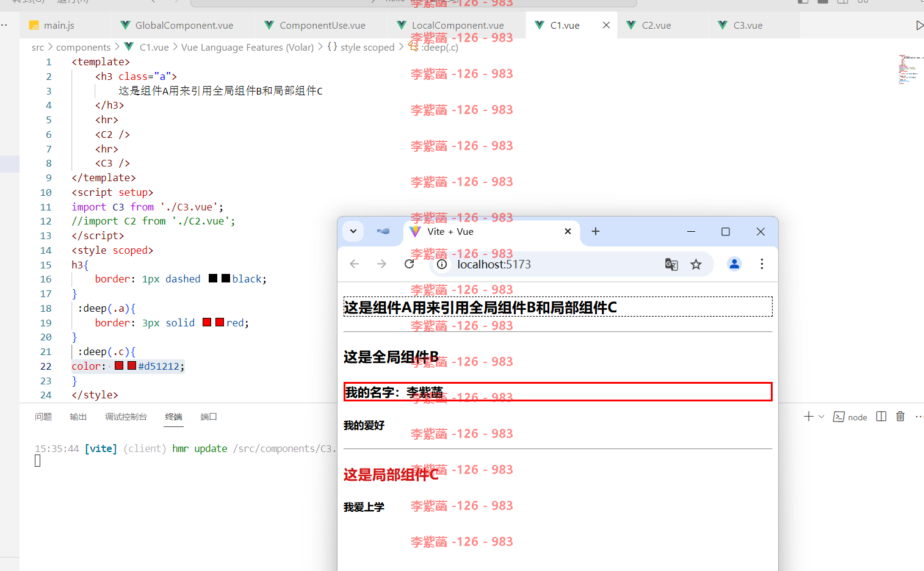Click line number 22 in the gutter
Image resolution: width=924 pixels, height=571 pixels.
click(46, 366)
